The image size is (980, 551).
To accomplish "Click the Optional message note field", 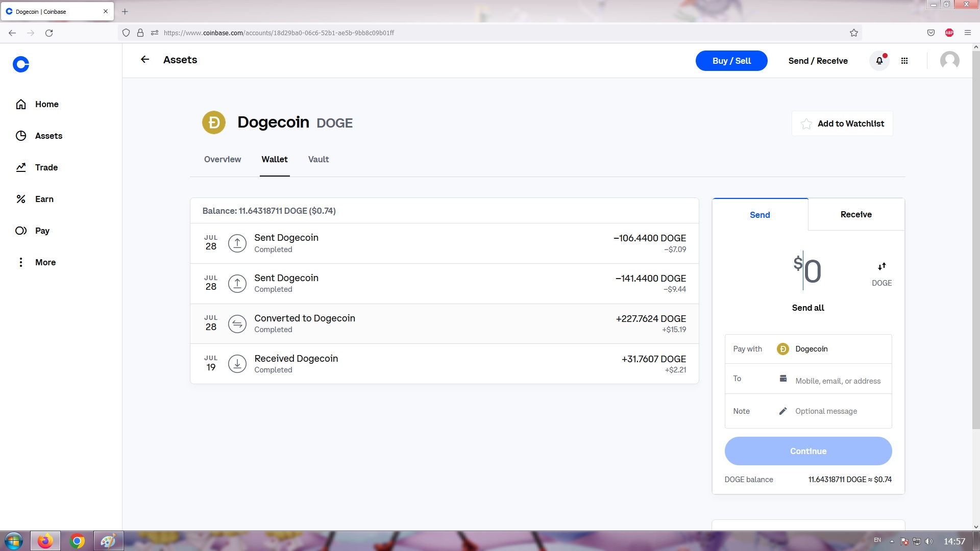I will (x=826, y=411).
